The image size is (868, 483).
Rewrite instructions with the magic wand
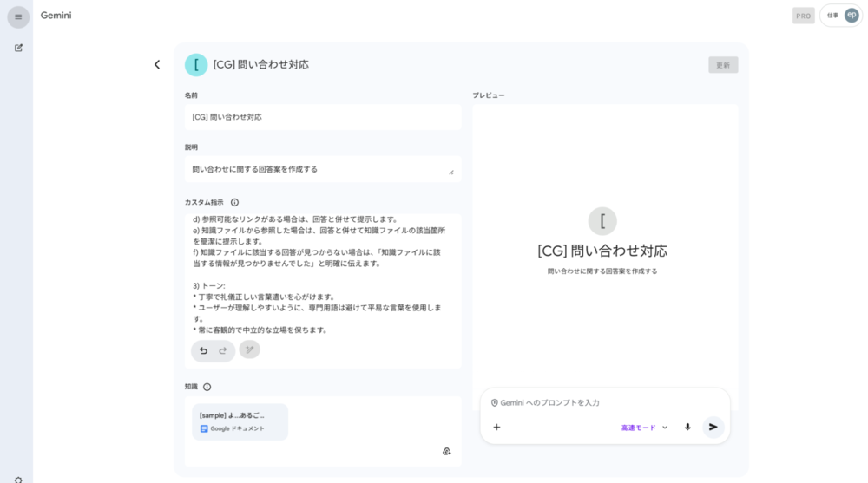(x=250, y=349)
